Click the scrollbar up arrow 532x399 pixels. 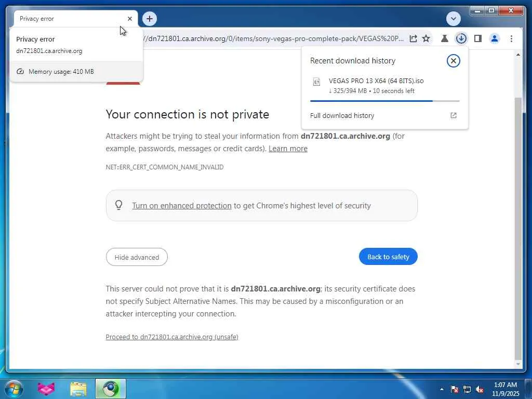[518, 55]
